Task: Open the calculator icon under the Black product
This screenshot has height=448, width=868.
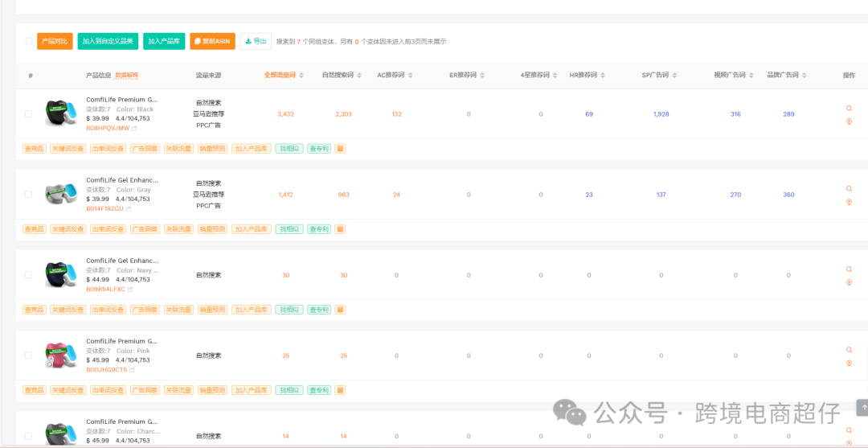Action: point(340,149)
